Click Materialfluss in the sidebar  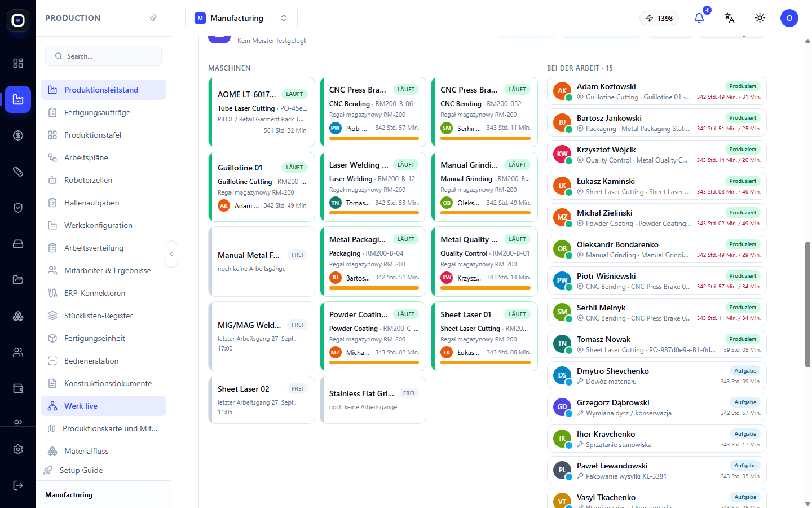click(x=103, y=451)
